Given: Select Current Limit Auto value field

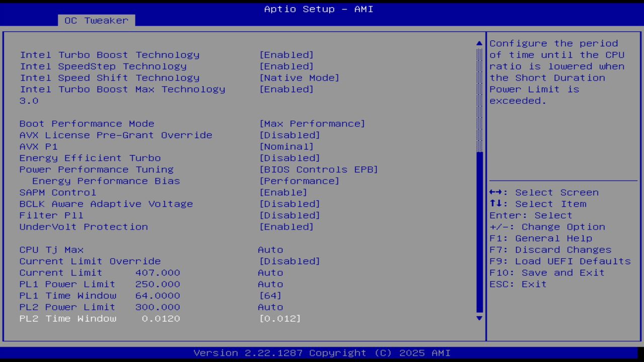Looking at the screenshot, I should (x=271, y=273).
